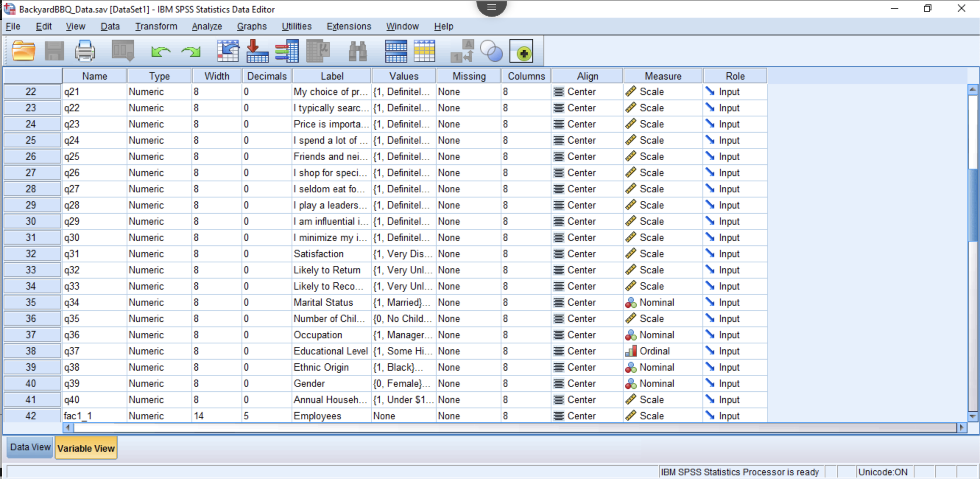
Task: Click the Go to variable icon
Action: pos(258,50)
